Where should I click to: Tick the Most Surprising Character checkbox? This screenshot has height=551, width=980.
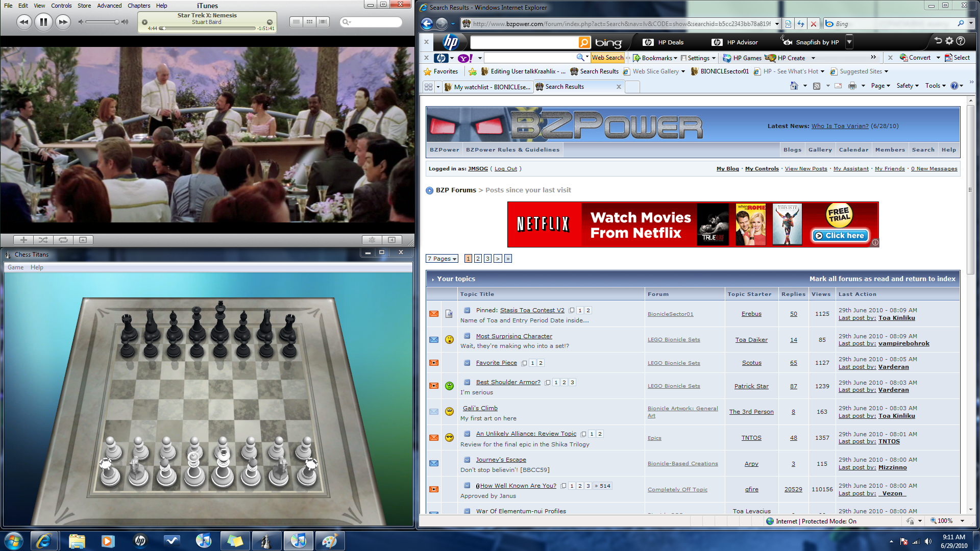[x=467, y=336]
